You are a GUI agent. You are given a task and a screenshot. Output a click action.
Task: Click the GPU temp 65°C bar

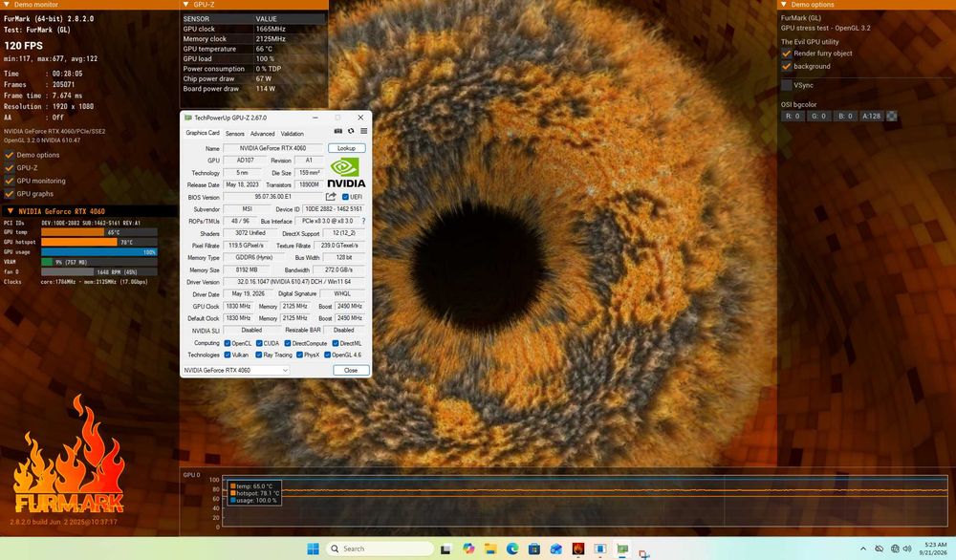(99, 232)
